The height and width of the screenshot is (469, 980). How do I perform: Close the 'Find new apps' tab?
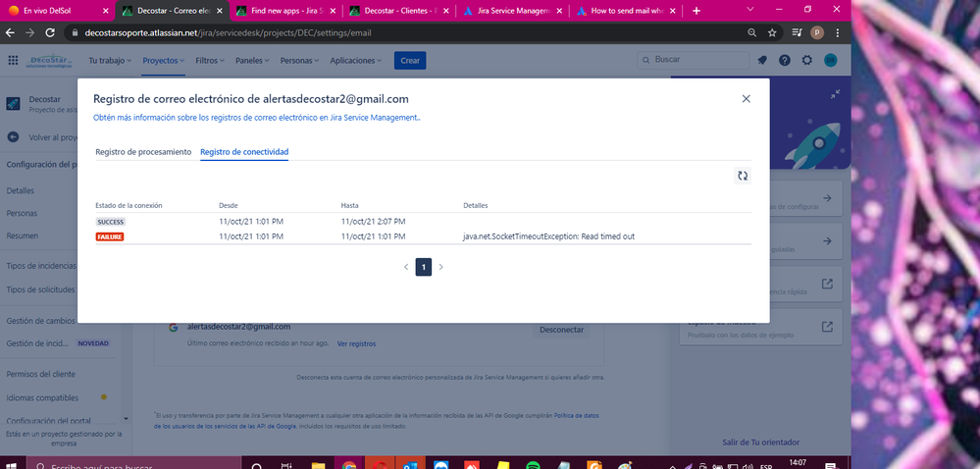click(x=333, y=11)
